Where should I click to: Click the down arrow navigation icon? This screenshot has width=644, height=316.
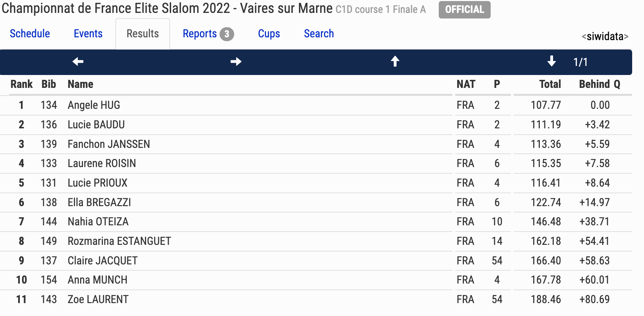pyautogui.click(x=552, y=61)
